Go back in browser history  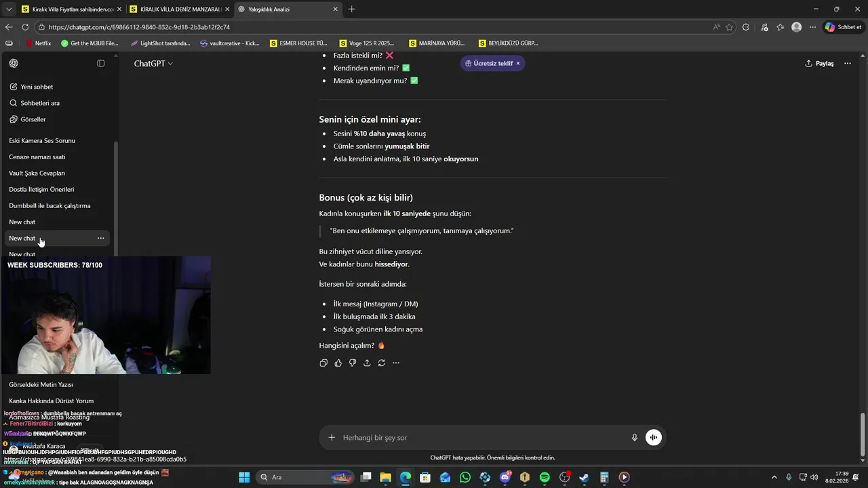(9, 27)
